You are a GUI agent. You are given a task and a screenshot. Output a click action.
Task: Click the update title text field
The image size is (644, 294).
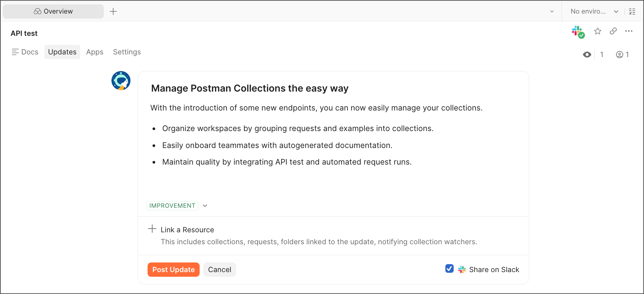click(250, 88)
